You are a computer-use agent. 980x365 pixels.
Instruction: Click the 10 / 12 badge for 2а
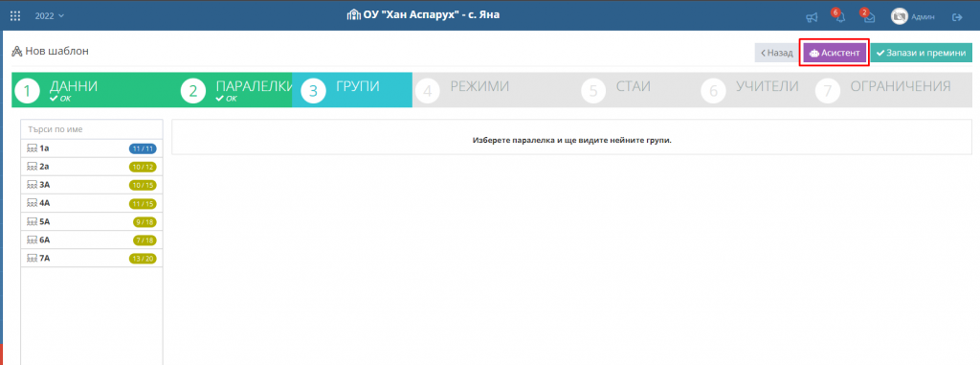(x=143, y=167)
